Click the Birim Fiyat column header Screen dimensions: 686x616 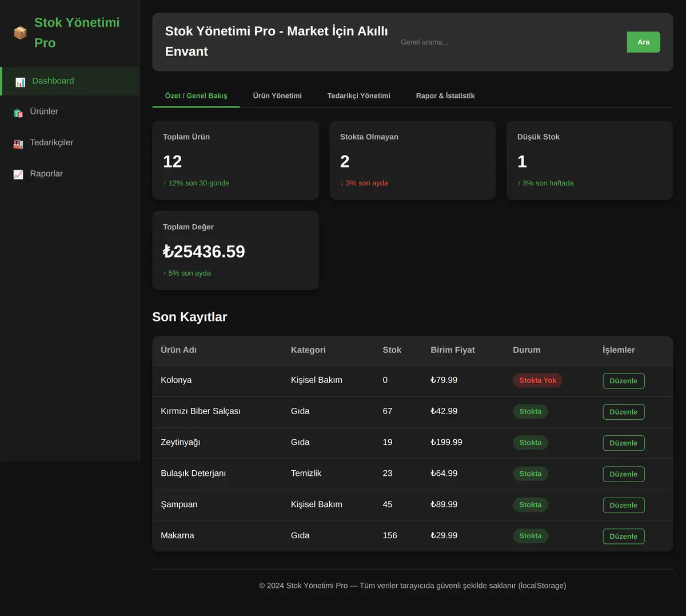(x=453, y=350)
